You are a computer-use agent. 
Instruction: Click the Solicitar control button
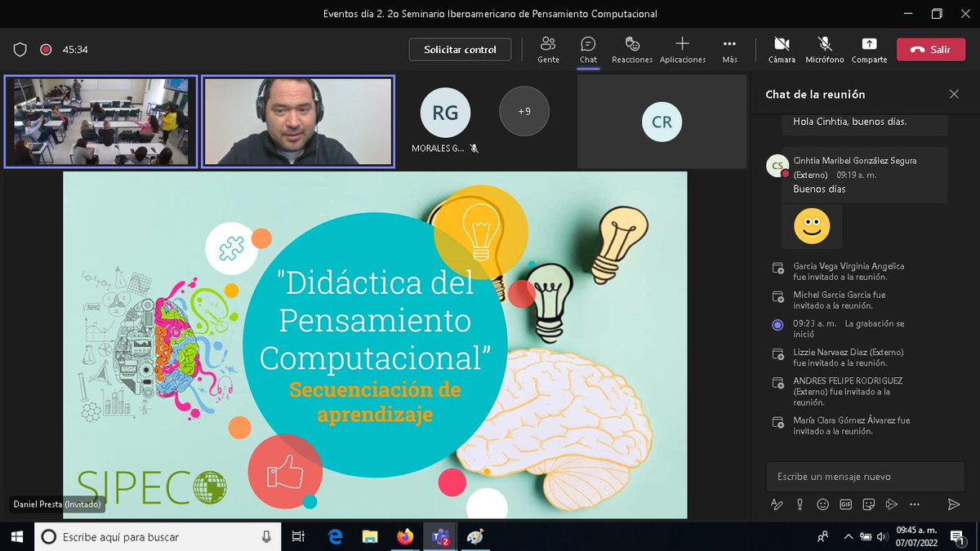460,49
